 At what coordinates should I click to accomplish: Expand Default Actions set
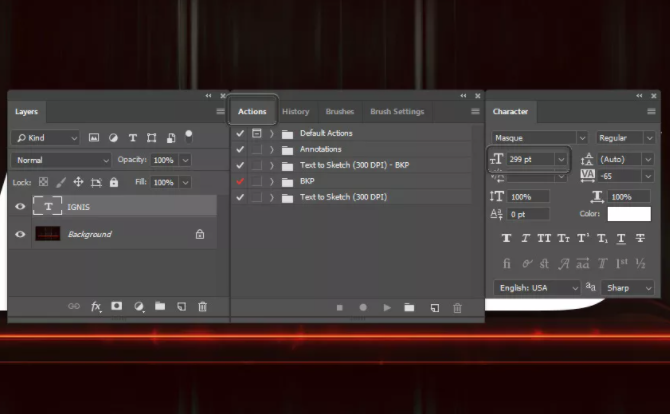(272, 133)
